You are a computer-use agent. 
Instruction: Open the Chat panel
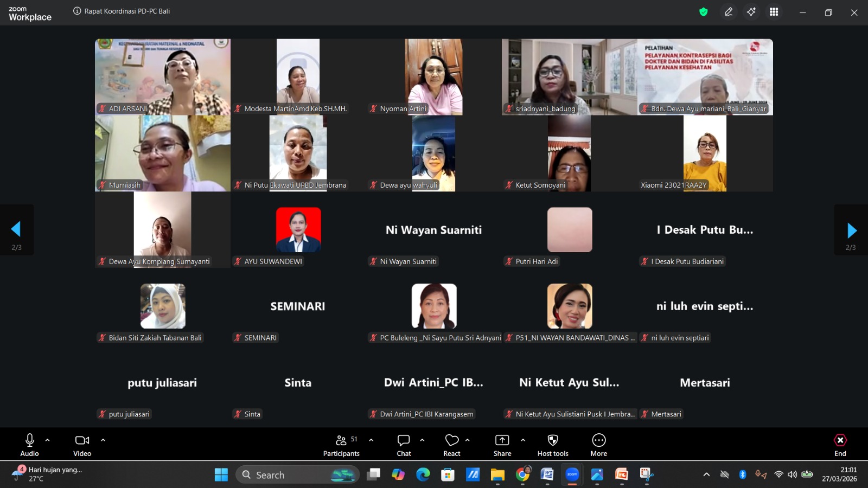click(x=404, y=445)
